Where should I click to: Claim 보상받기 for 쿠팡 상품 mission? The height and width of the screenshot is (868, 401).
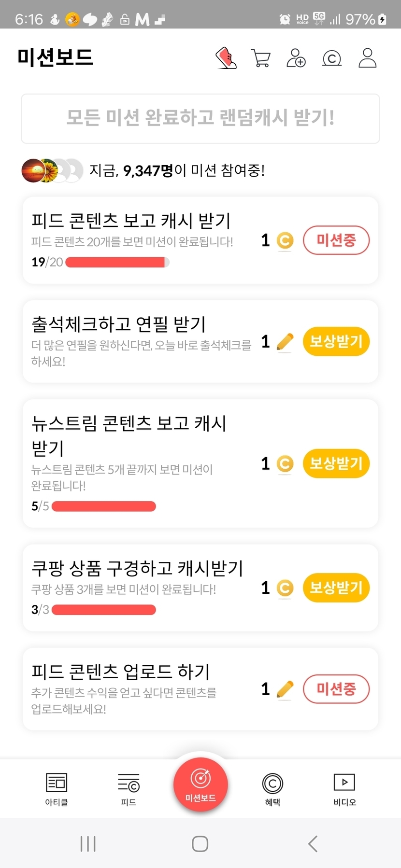336,588
